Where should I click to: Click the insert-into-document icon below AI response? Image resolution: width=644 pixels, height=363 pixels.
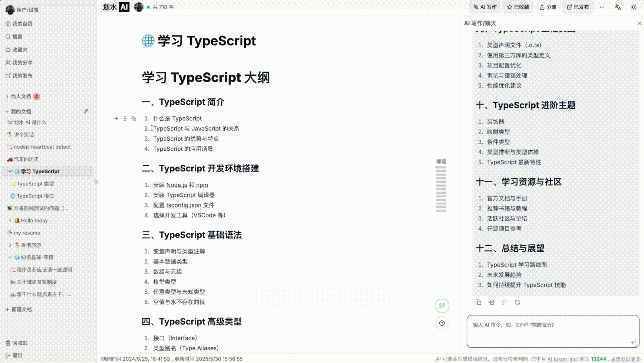[x=491, y=302]
